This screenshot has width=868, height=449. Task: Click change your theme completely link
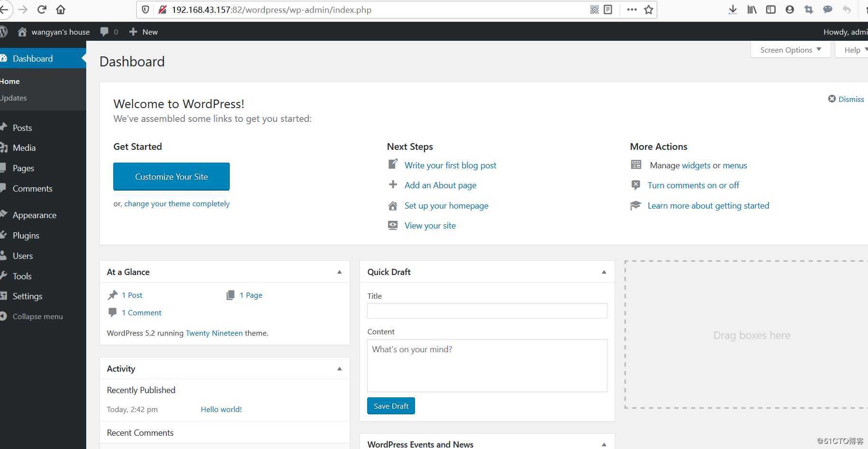click(x=177, y=203)
